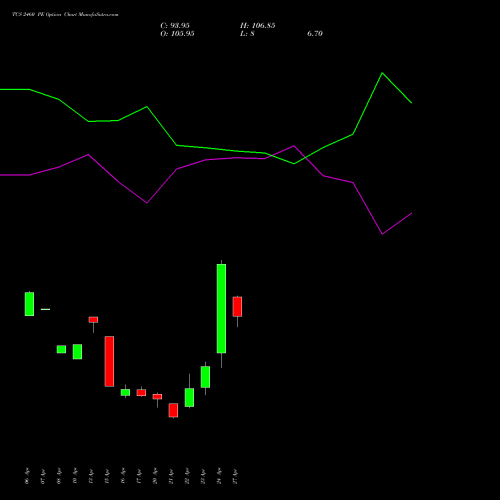Screen dimensions: 500x500
Task: Click the tall green candle for 24 Apr
Action: [x=221, y=308]
